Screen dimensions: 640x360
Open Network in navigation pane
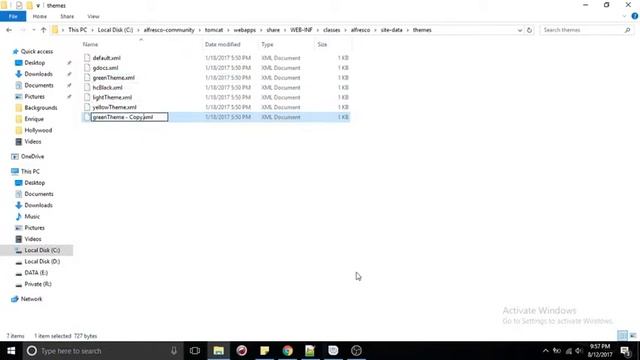31,299
